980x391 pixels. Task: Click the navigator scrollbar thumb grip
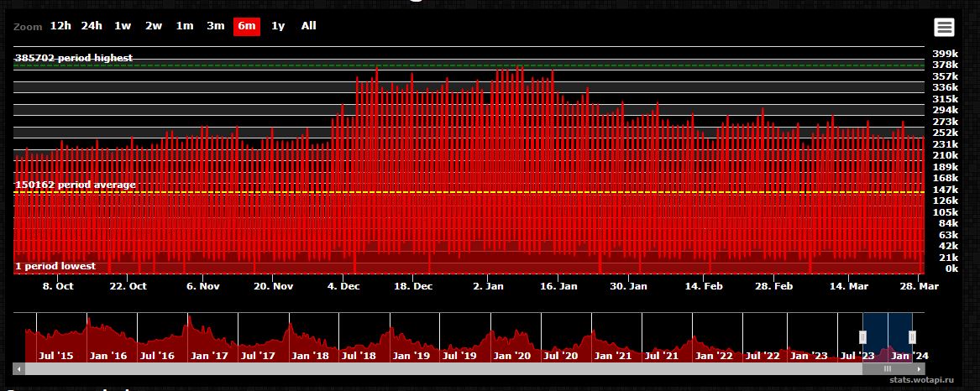[887, 368]
